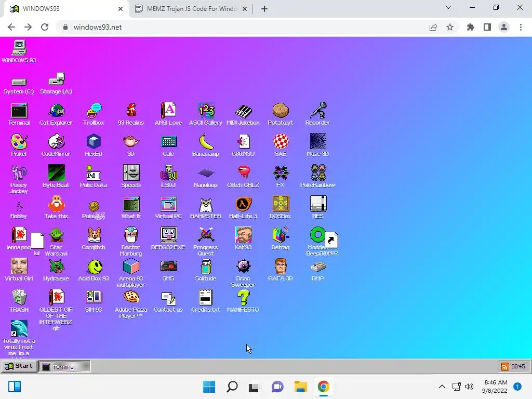Click the taskbar clock showing 8:46 AM
This screenshot has width=532, height=399.
tap(495, 387)
